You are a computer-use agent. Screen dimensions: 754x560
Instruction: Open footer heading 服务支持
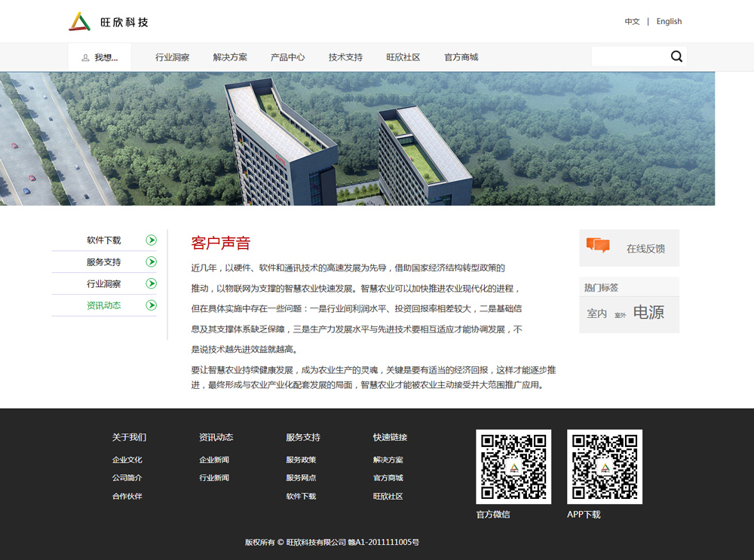coord(303,437)
